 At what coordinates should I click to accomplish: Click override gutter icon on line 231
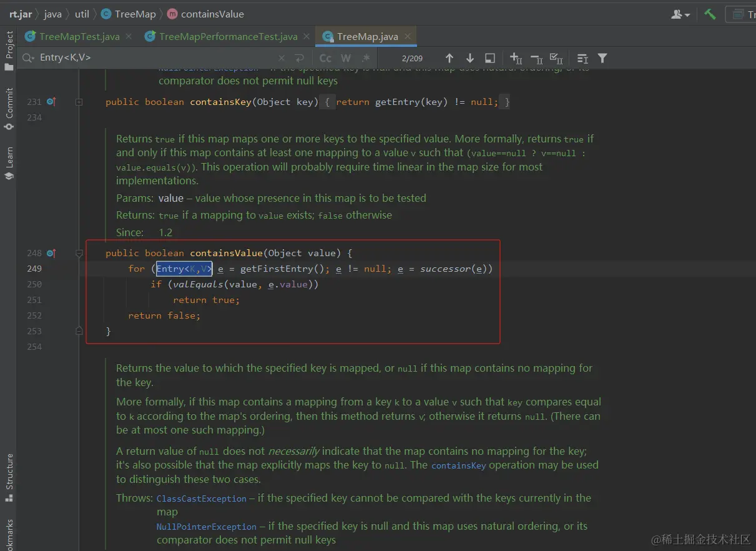coord(51,101)
